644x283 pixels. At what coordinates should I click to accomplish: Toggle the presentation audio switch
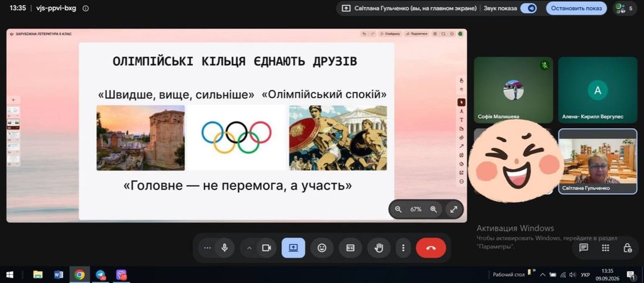[528, 8]
